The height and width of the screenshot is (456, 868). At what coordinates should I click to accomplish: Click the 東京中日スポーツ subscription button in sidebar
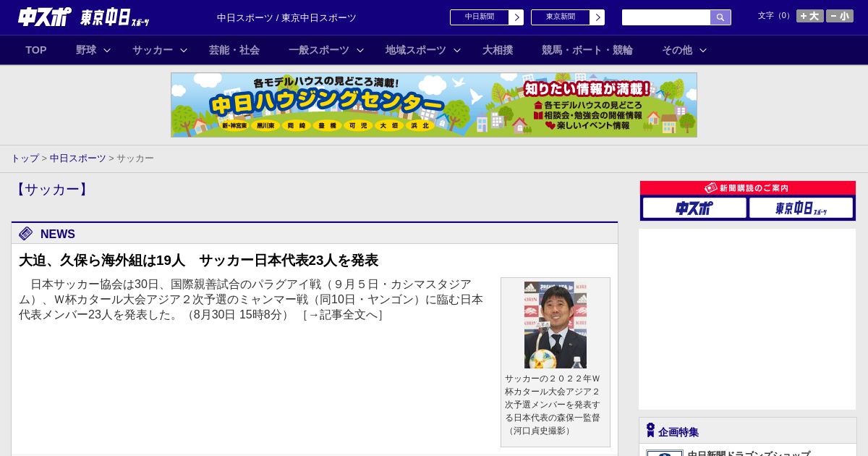click(801, 208)
